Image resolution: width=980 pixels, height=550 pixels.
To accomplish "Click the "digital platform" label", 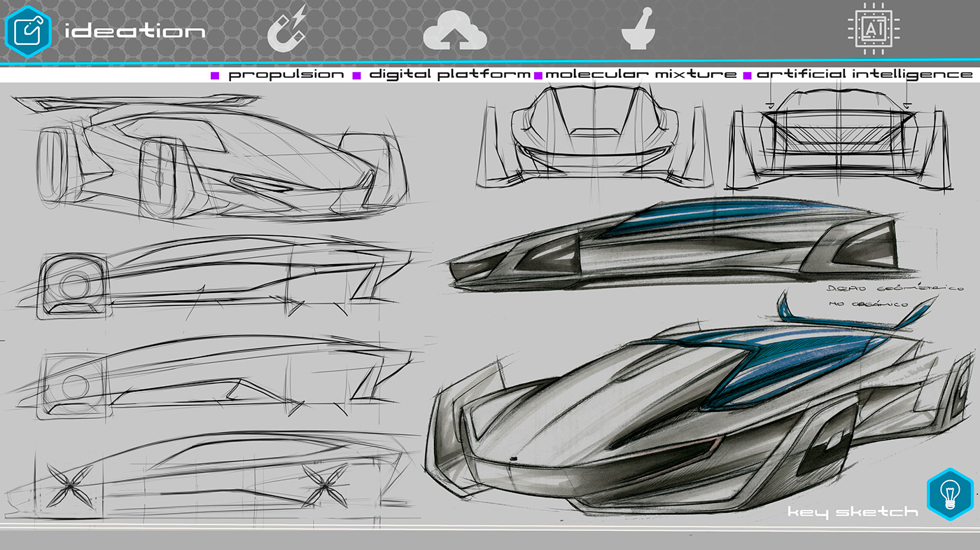I will [x=449, y=74].
